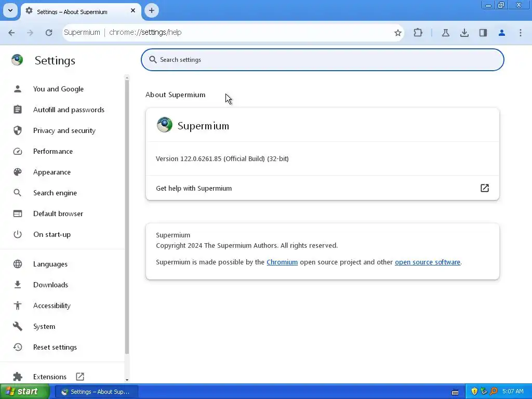
Task: Open the Extensions puzzle icon in toolbar
Action: [418, 33]
